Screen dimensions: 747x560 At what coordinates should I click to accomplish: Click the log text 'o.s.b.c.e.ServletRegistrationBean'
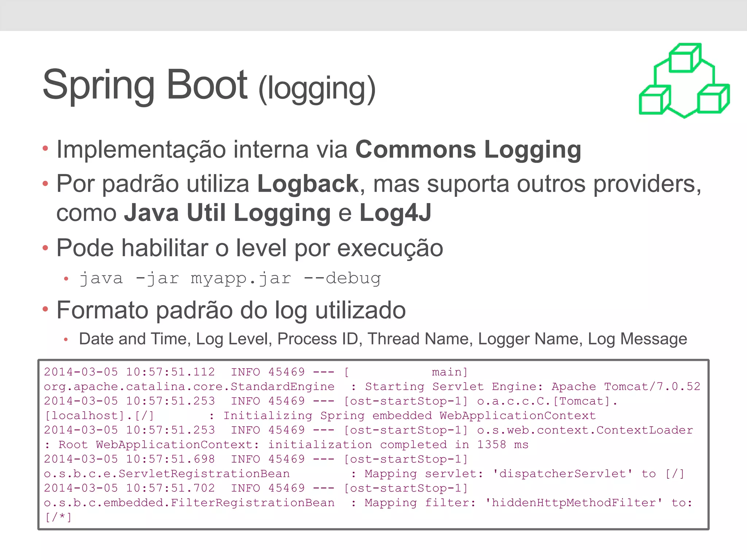pyautogui.click(x=167, y=474)
